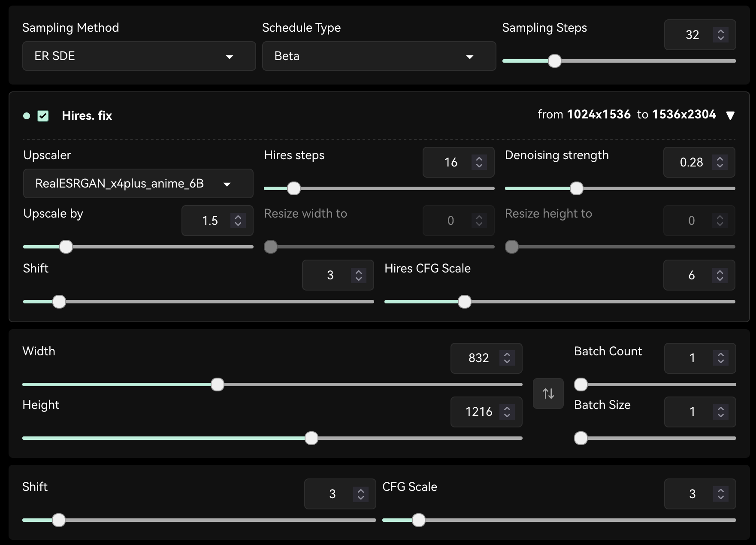Click the Batch Count label
The height and width of the screenshot is (545, 756).
[x=608, y=351]
